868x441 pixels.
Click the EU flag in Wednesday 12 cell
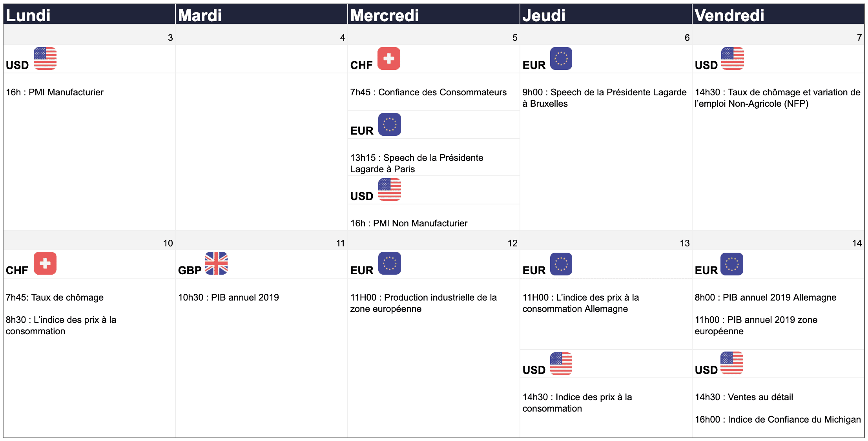click(x=389, y=263)
